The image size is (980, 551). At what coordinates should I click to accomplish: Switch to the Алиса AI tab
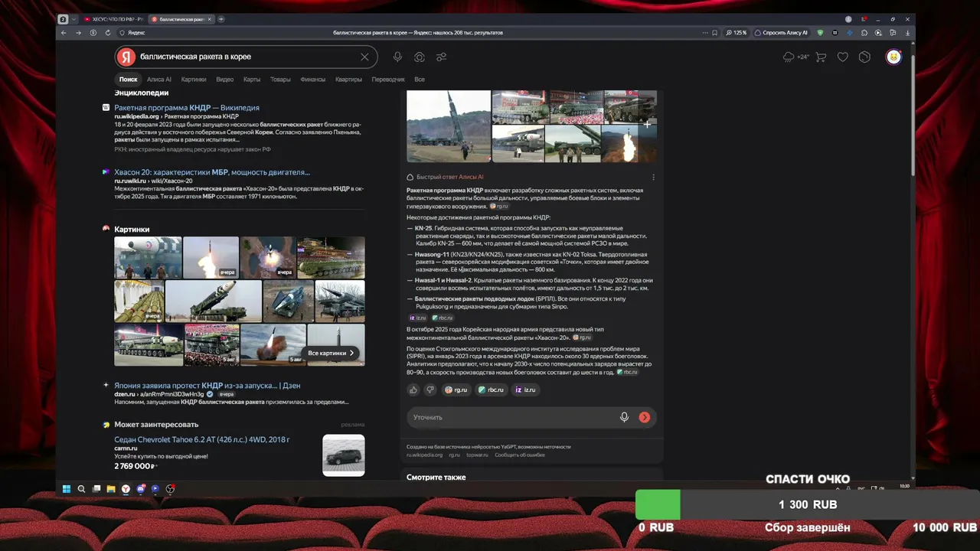click(x=159, y=80)
